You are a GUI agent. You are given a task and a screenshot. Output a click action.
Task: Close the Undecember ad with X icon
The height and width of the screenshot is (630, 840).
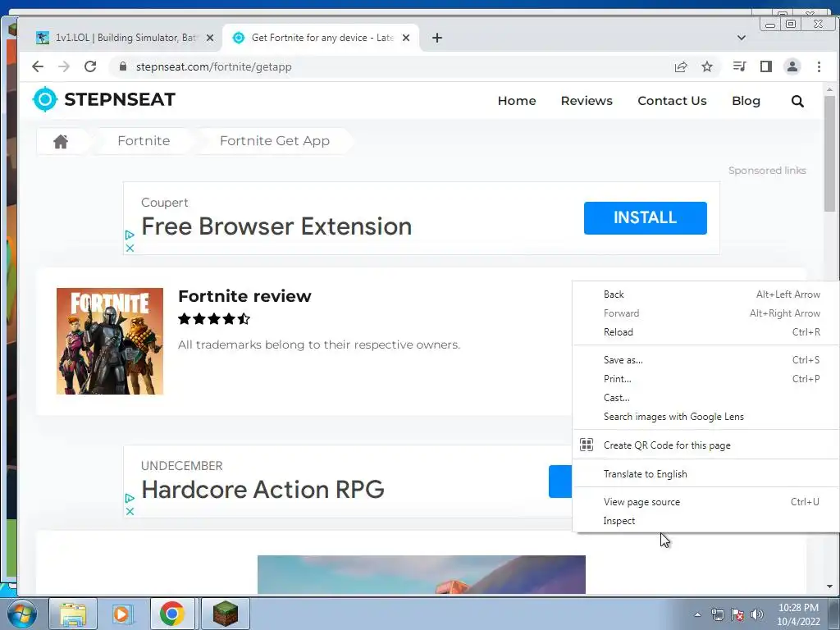(x=129, y=511)
